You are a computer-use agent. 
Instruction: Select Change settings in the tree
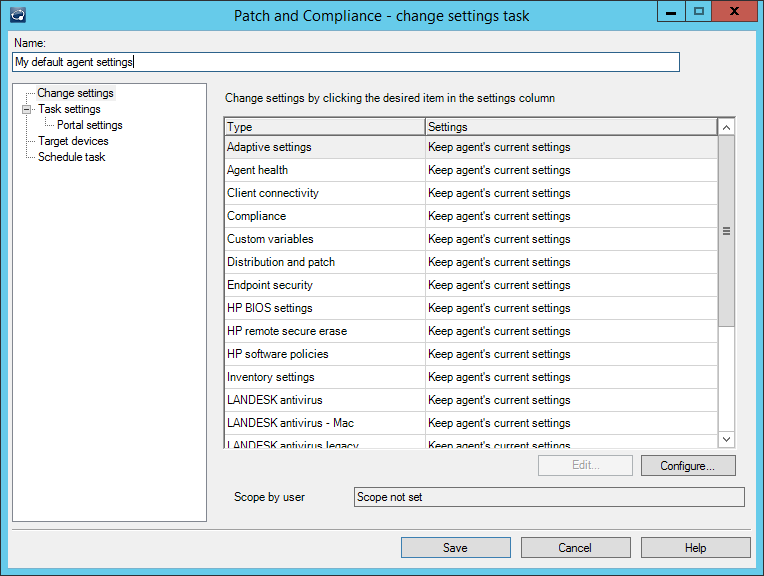(x=75, y=93)
